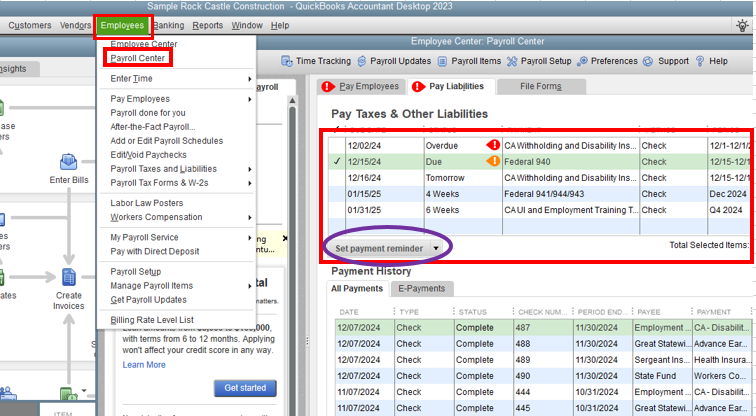Viewport: 756px width, 416px height.
Task: Choose Add or Edit Payroll Schedules
Action: click(x=167, y=141)
